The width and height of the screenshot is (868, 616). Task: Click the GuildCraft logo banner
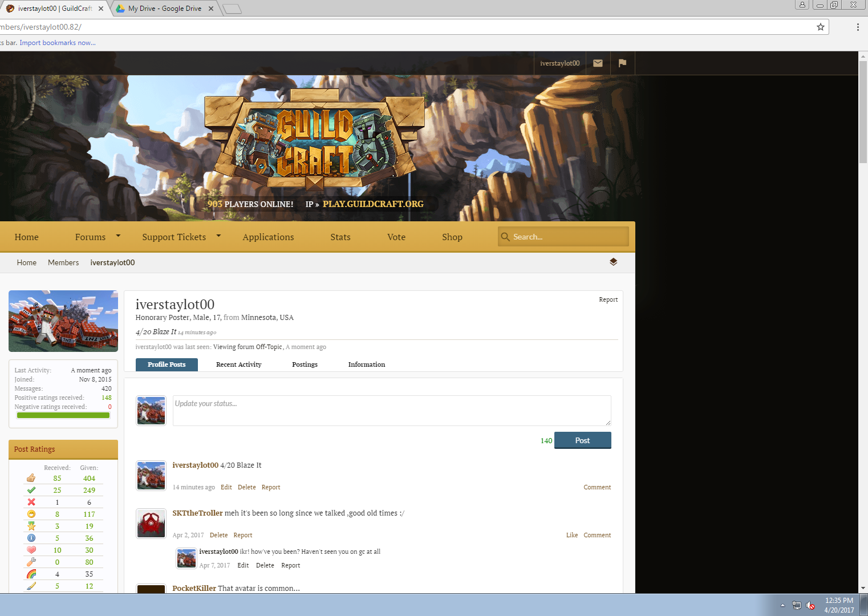coord(315,140)
